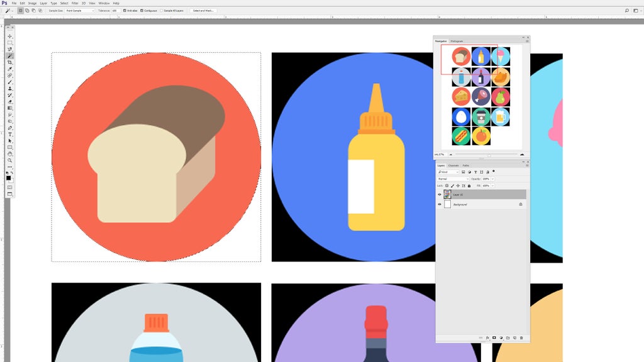Image resolution: width=644 pixels, height=362 pixels.
Task: Switch to the Histogram tab
Action: point(457,41)
